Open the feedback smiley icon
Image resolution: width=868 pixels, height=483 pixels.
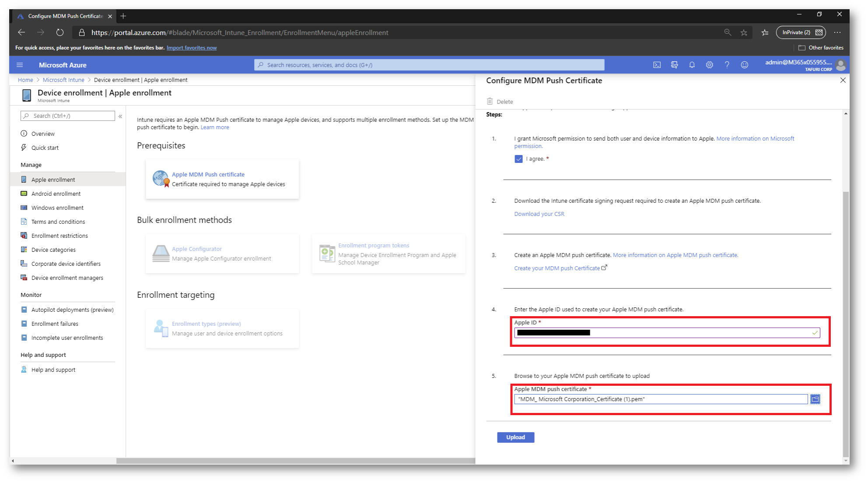[x=744, y=65]
